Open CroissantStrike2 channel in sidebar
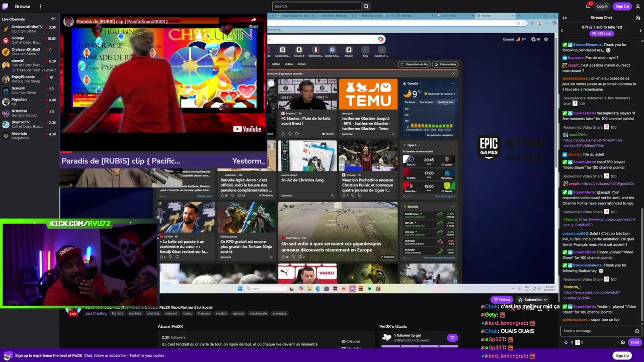Viewport: 644px width, 362px height. click(29, 51)
